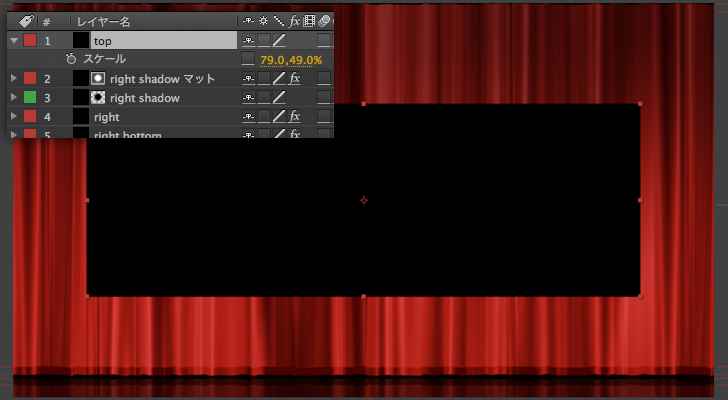Click the quality slash switch on top layer

pos(280,41)
